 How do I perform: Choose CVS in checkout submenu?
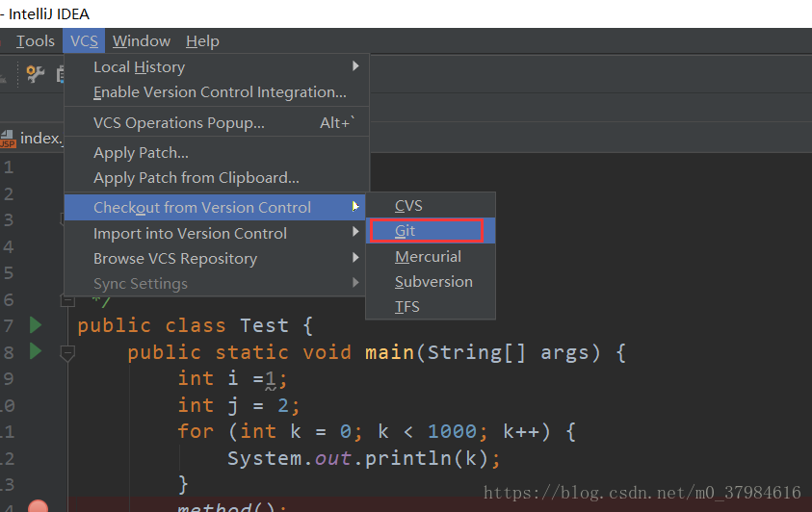point(431,205)
